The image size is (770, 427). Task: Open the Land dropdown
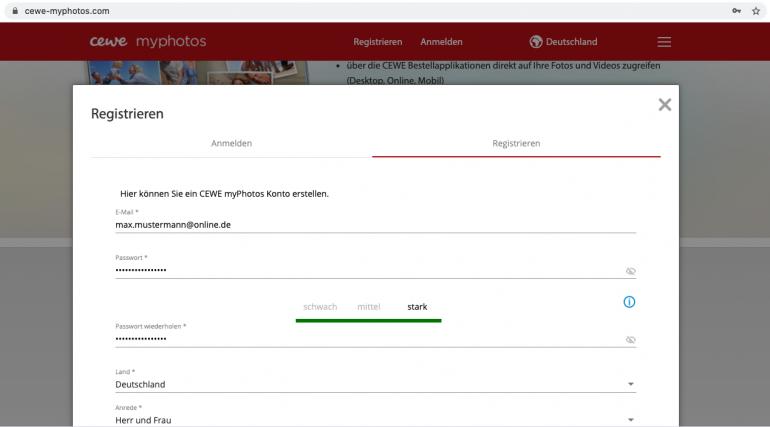(376, 384)
